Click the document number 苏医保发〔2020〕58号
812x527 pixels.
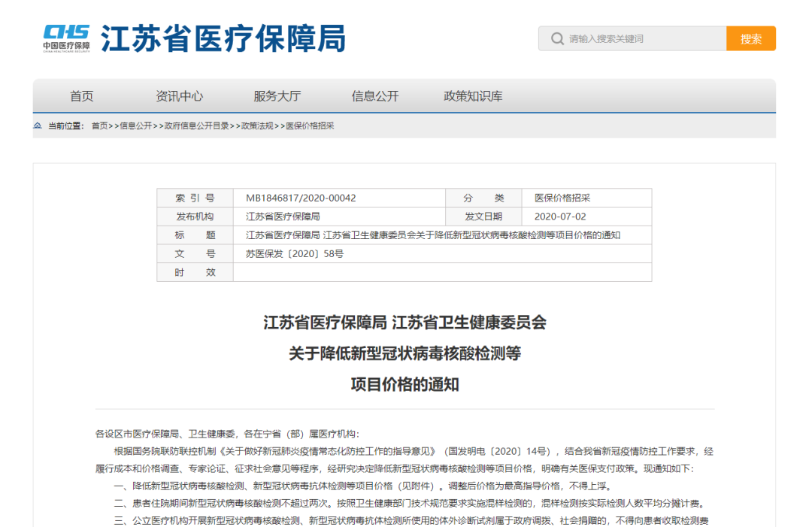tap(295, 254)
